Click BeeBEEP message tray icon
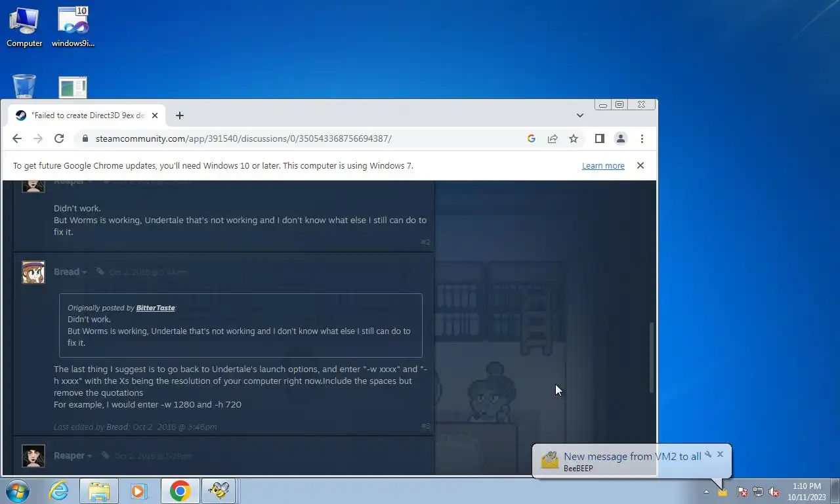The height and width of the screenshot is (504, 840). (x=723, y=492)
